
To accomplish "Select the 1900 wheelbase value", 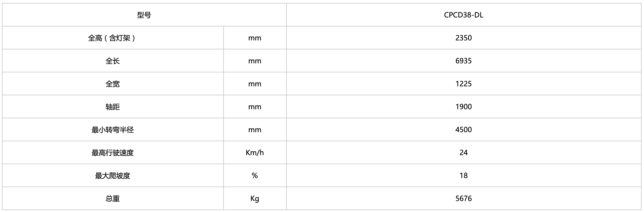I will tap(463, 107).
